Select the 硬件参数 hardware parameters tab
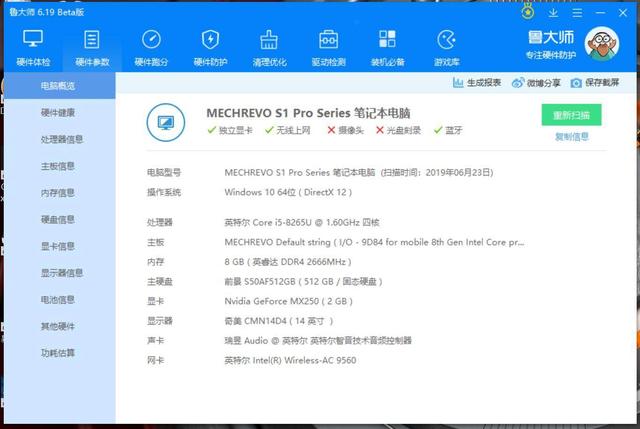The width and height of the screenshot is (640, 429). click(92, 48)
